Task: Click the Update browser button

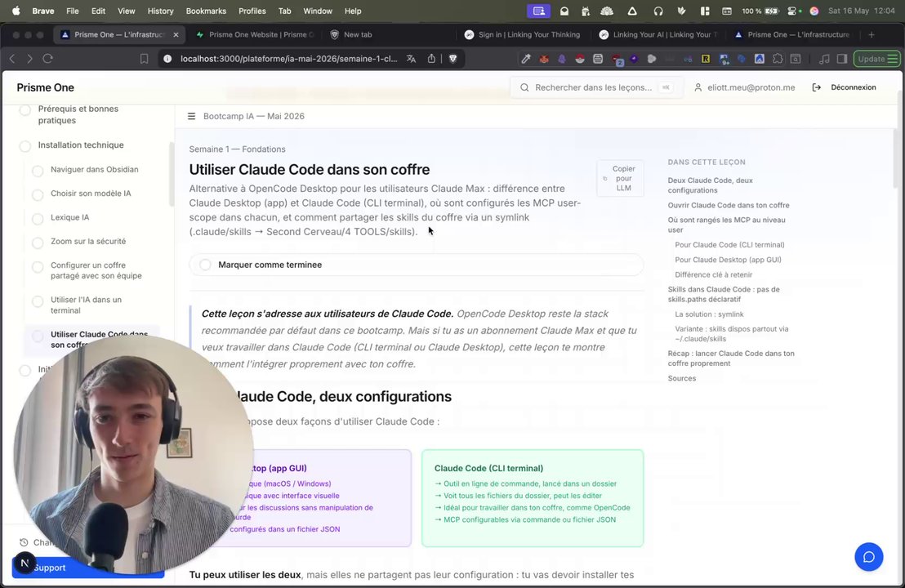Action: click(876, 59)
